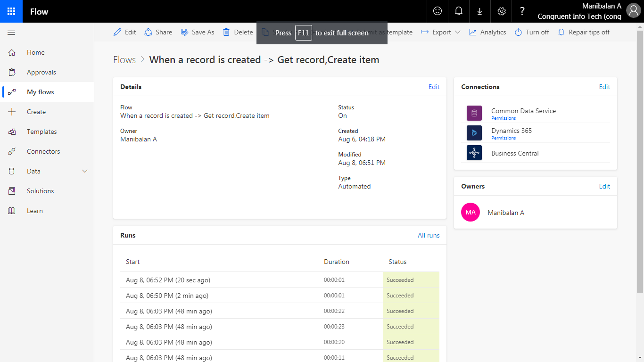Click the Business Central connection icon

[474, 153]
